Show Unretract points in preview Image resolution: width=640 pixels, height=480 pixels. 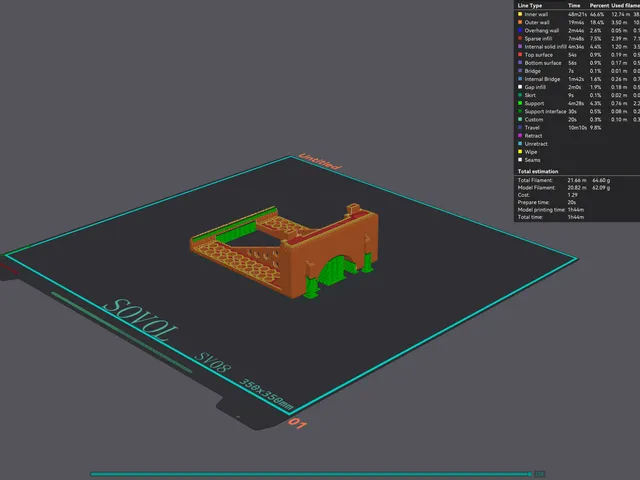(x=536, y=144)
